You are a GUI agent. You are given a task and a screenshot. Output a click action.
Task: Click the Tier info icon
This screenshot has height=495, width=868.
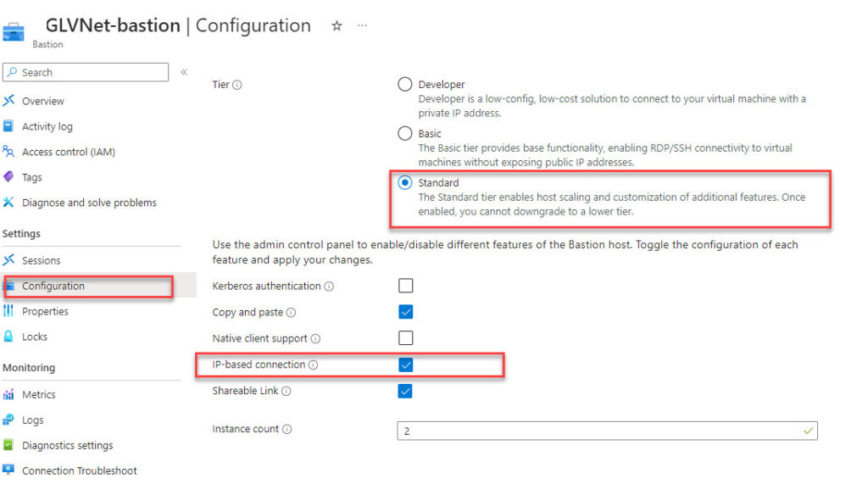point(237,85)
